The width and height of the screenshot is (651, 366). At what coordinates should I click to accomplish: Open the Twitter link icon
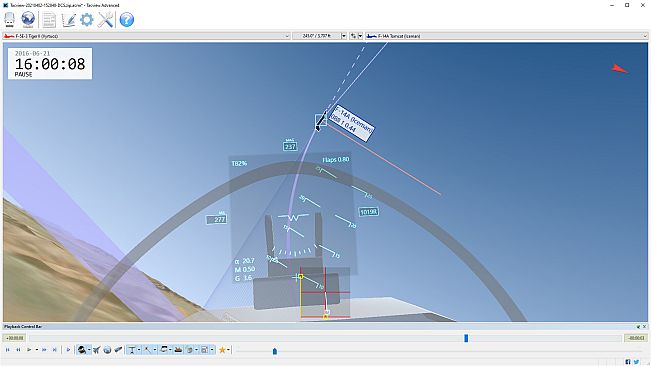(636, 362)
